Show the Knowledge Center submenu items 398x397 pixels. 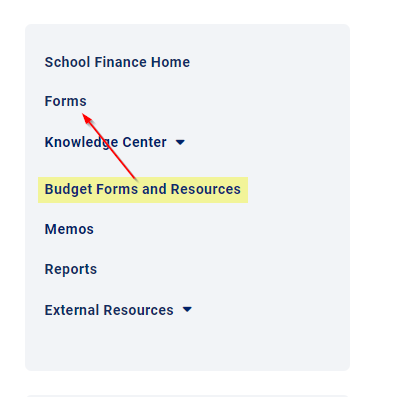coord(180,142)
